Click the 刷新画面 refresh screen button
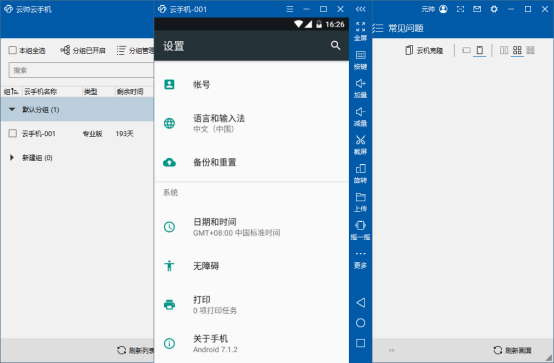The image size is (554, 363). tap(513, 350)
